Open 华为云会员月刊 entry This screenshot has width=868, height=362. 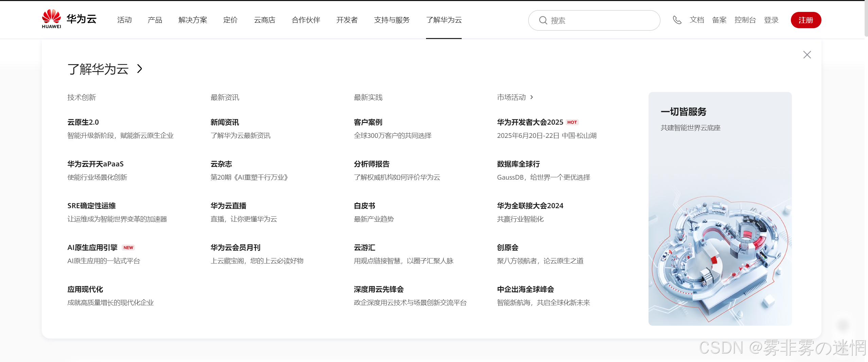click(235, 247)
